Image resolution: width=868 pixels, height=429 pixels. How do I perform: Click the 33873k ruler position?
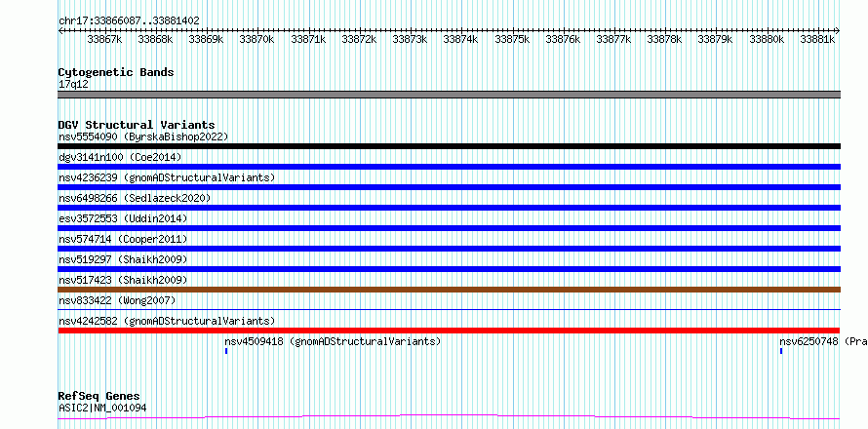[x=411, y=39]
